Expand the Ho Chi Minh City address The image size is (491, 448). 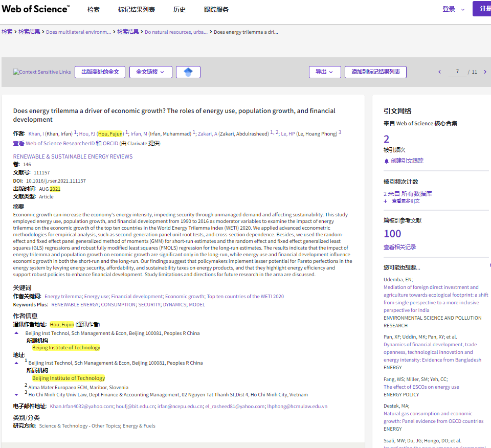16,394
